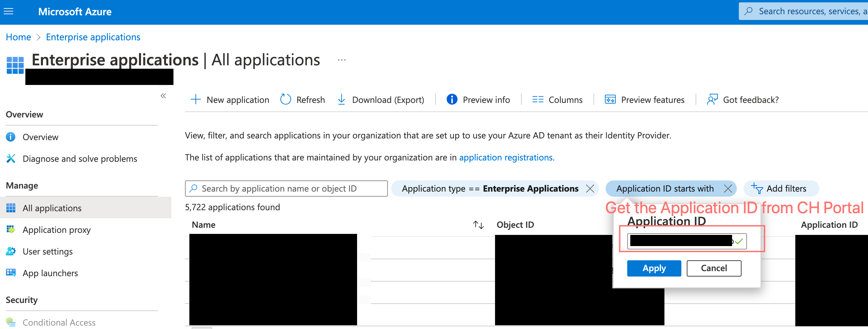Click Add filters button
Viewport: 868px width, 329px height.
click(781, 189)
